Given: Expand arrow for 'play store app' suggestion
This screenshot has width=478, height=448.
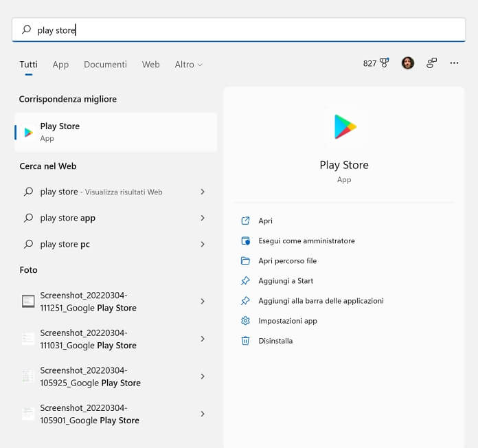Looking at the screenshot, I should pyautogui.click(x=203, y=218).
